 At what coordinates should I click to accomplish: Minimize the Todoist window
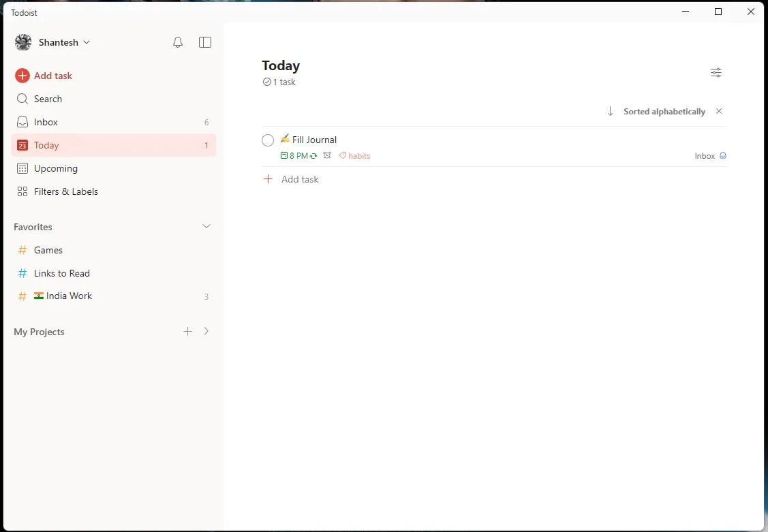tap(686, 12)
